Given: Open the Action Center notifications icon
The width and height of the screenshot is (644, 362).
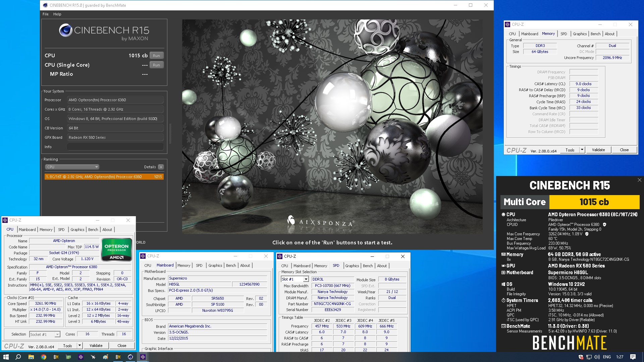Looking at the screenshot, I should [633, 357].
